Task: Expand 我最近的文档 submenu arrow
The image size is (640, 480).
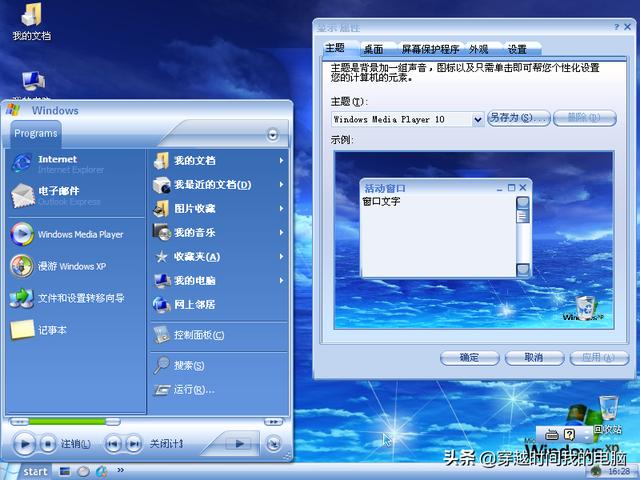Action: click(282, 184)
